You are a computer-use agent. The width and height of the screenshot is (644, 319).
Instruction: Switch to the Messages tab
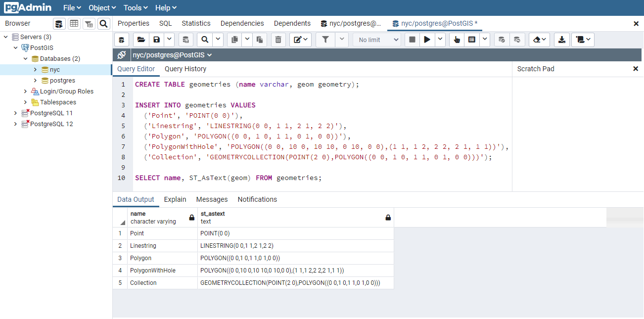pyautogui.click(x=212, y=200)
